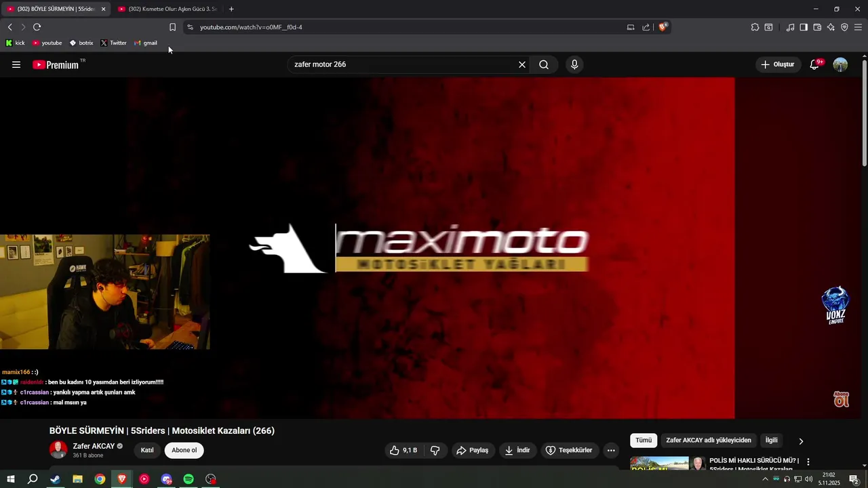Dislike the video with thumbs-down
This screenshot has height=488, width=868.
pyautogui.click(x=435, y=450)
